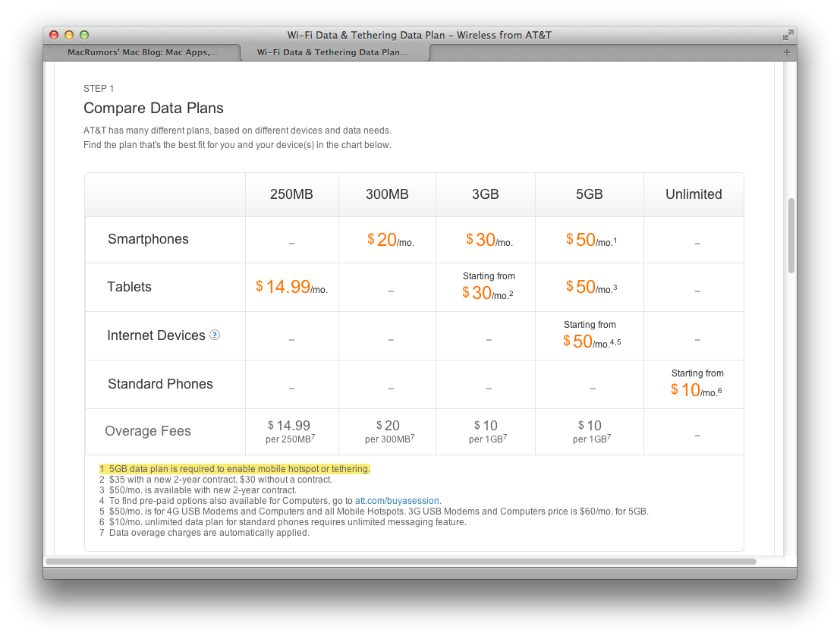Click footnote 7 about data overage charges
The width and height of the screenshot is (840, 639).
204,533
